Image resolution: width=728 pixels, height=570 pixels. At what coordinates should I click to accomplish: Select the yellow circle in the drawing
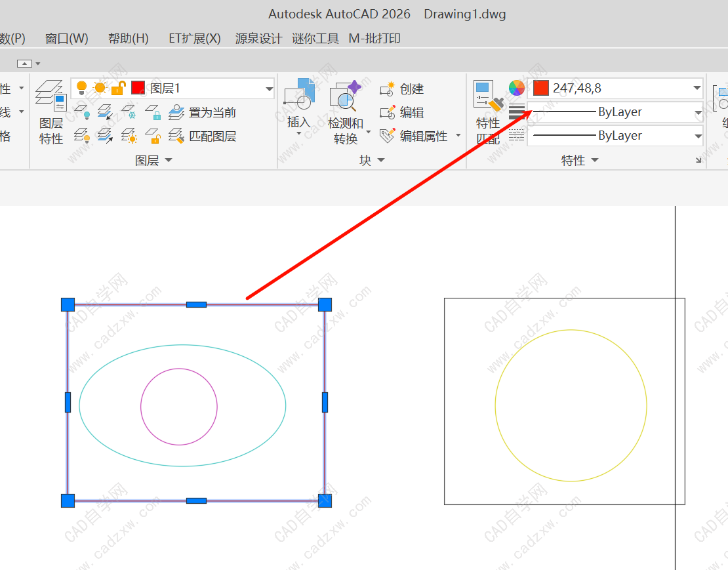click(495, 405)
